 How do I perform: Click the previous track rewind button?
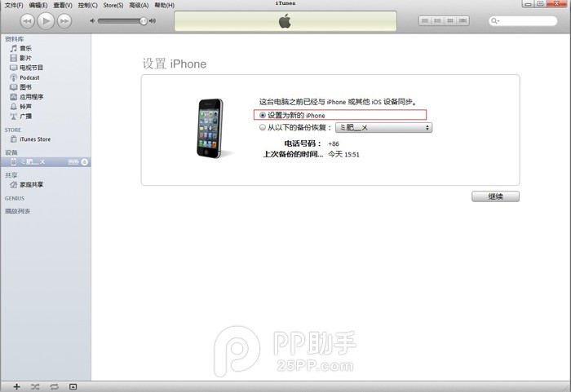tap(27, 21)
